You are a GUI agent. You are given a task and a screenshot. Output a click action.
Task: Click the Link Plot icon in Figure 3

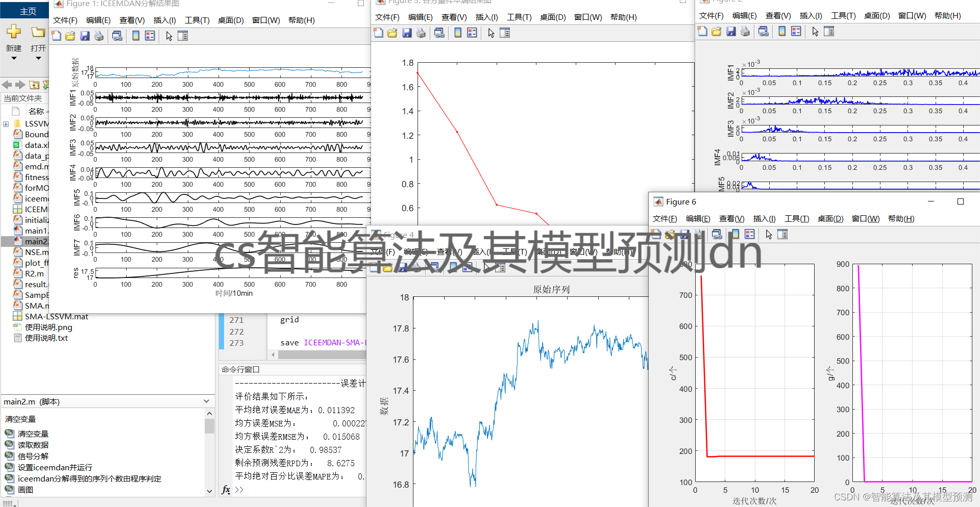coord(439,33)
